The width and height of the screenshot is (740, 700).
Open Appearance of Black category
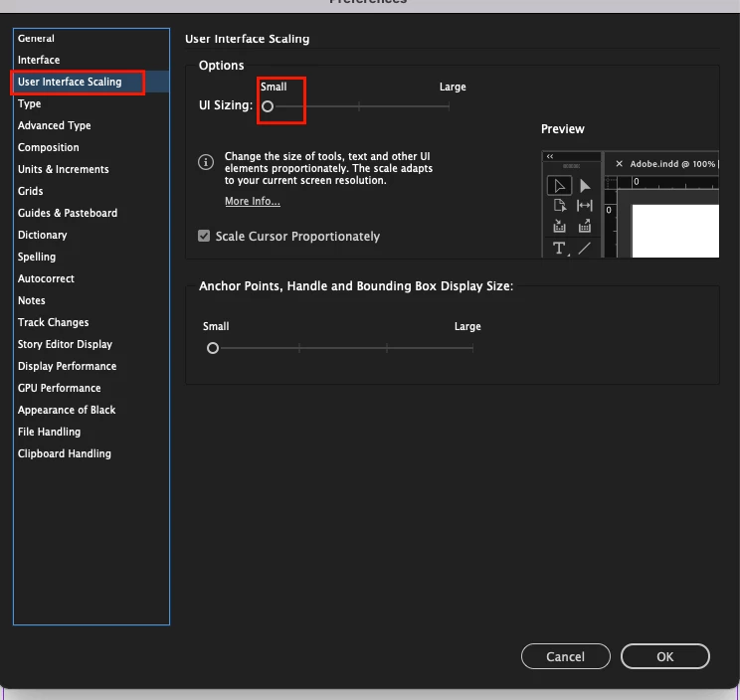coord(92,410)
